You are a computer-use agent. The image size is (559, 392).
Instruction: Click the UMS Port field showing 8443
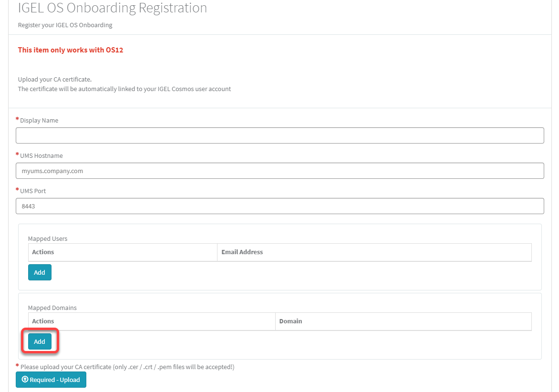[279, 206]
